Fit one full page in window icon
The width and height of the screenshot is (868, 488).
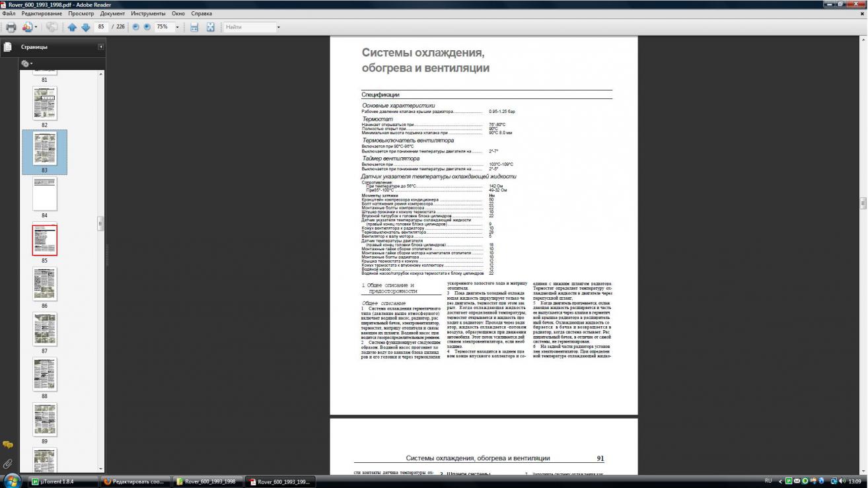[210, 27]
